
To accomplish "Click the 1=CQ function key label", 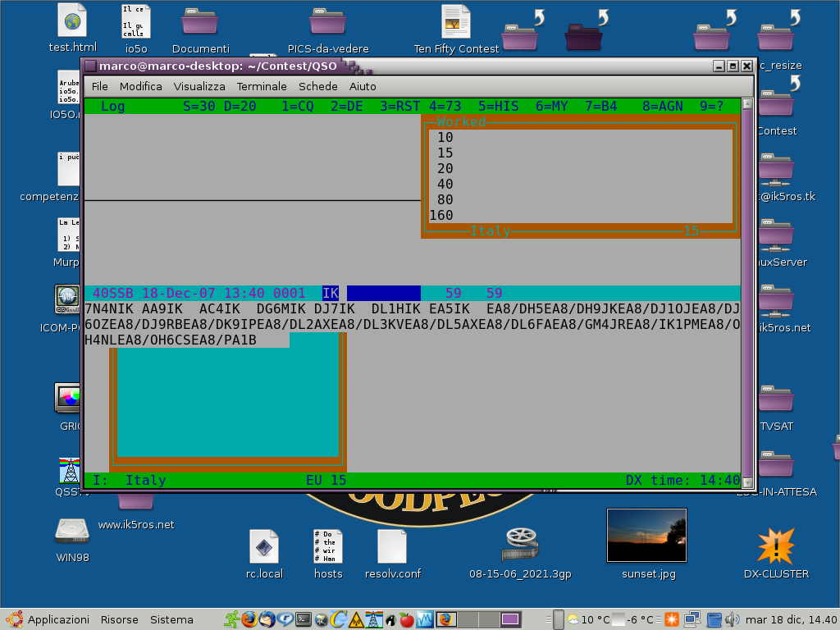I will tap(297, 106).
